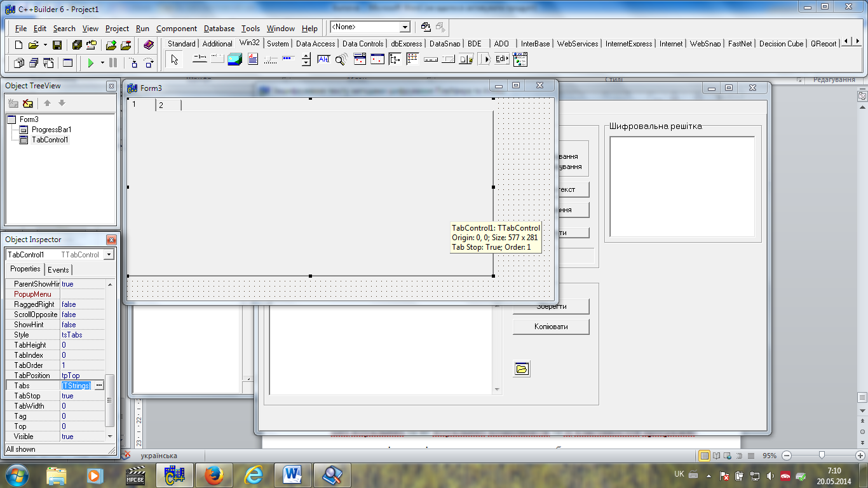Click the Open file folder icon
The image size is (868, 488).
[x=33, y=45]
